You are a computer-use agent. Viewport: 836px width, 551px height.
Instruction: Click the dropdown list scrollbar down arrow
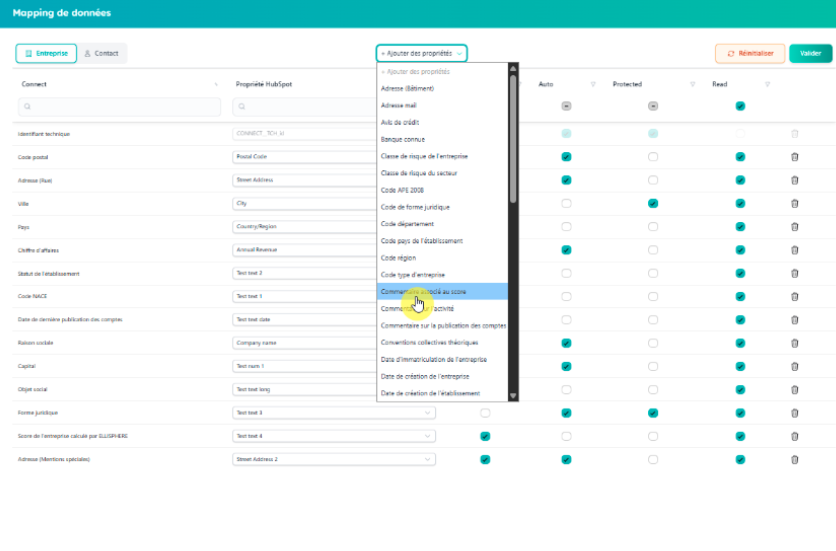pyautogui.click(x=514, y=395)
